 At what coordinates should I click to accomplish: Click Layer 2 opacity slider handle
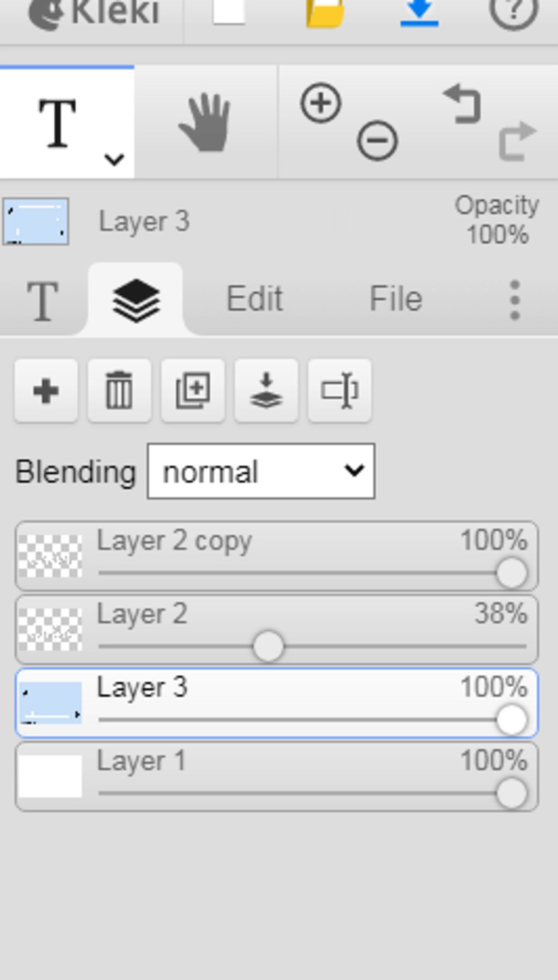pos(268,646)
